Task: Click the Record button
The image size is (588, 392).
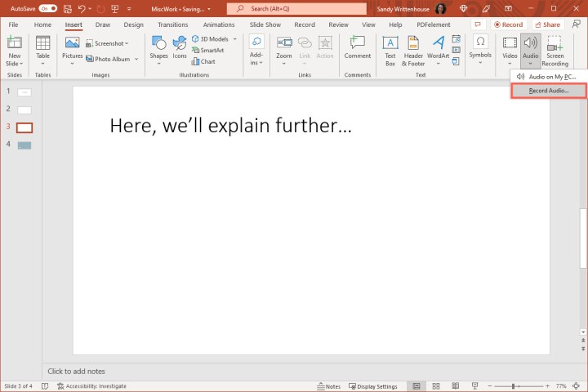Action: (509, 24)
